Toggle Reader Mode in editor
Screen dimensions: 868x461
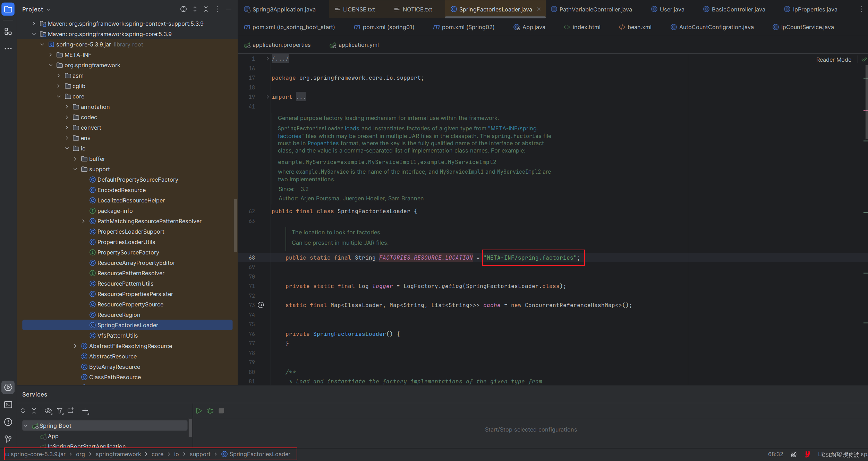[x=834, y=60]
